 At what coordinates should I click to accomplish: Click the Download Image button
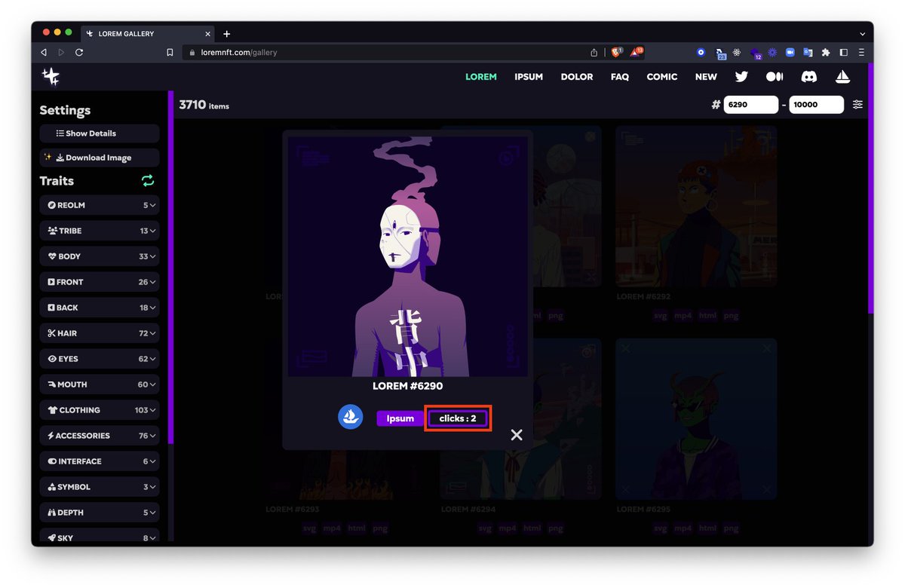pyautogui.click(x=100, y=158)
